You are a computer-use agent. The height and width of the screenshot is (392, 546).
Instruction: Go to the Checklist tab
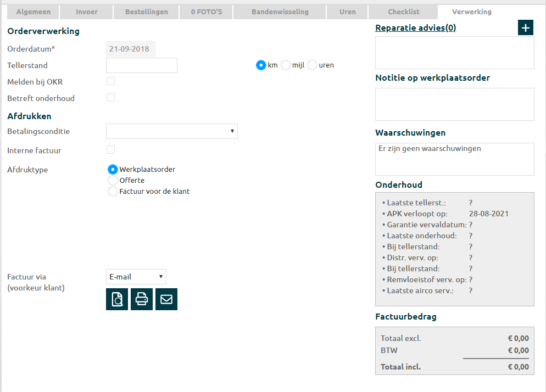[403, 12]
